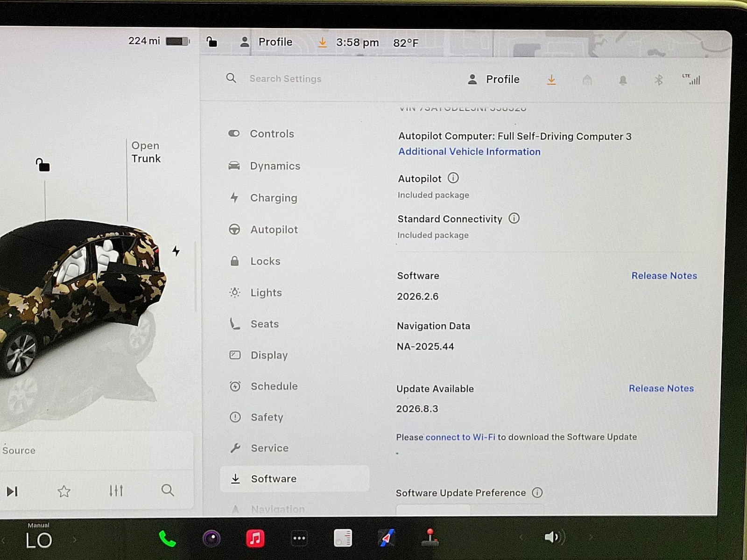Viewport: 747px width, 560px height.
Task: Show info for Autopilot package
Action: (x=453, y=178)
